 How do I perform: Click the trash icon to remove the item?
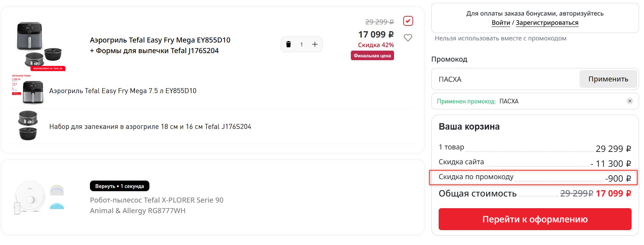click(289, 44)
